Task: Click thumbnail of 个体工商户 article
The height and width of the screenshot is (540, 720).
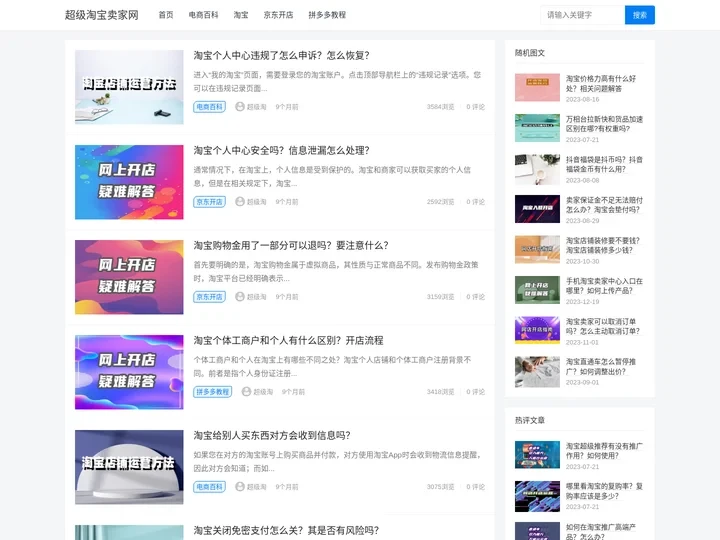Action: pos(129,372)
